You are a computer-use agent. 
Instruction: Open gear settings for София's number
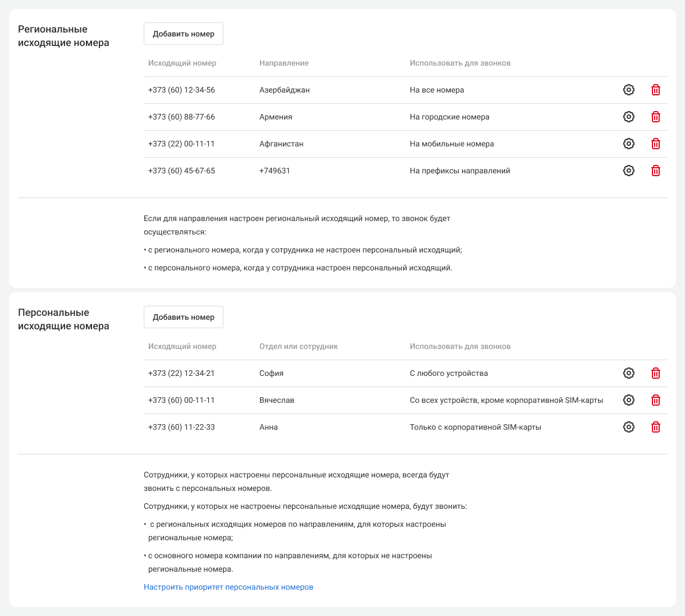point(629,373)
